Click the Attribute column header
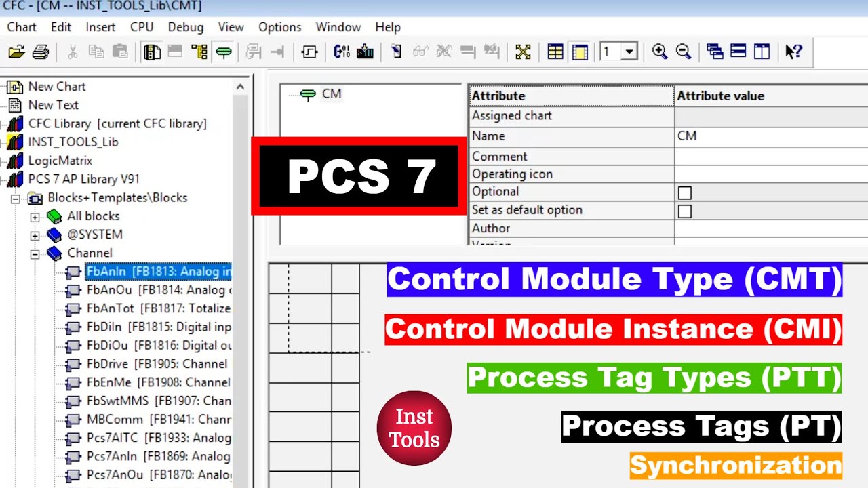This screenshot has height=488, width=868. pyautogui.click(x=571, y=96)
